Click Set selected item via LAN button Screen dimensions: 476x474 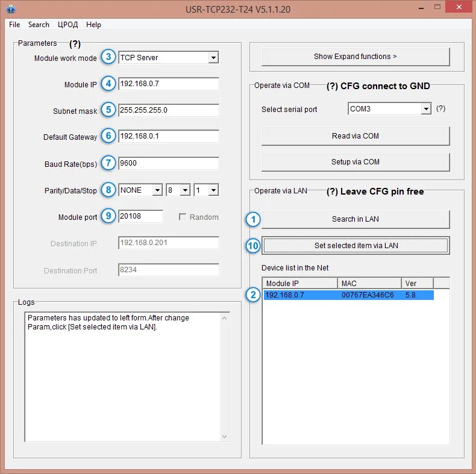pos(355,246)
